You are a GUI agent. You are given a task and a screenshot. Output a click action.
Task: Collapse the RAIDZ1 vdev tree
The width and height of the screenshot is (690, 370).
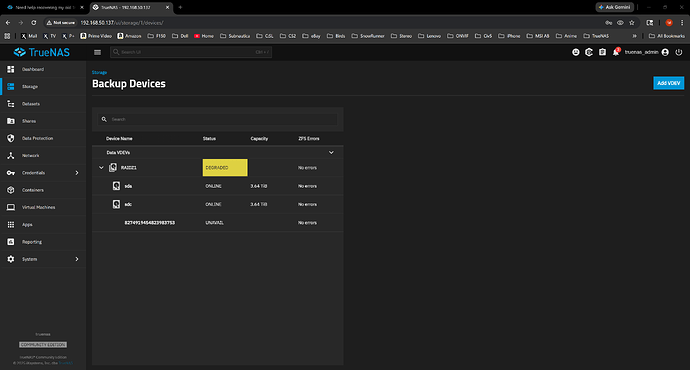pyautogui.click(x=101, y=168)
